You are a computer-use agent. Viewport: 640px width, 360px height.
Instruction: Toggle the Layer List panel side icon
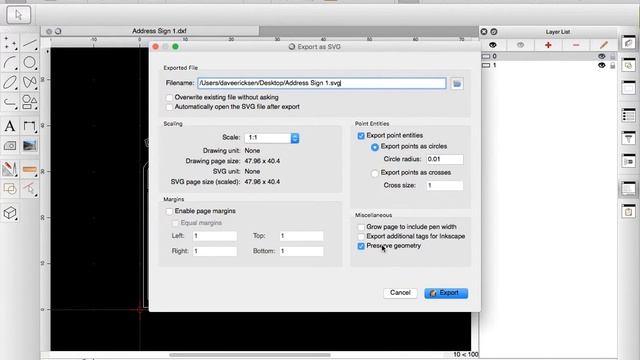(x=629, y=42)
